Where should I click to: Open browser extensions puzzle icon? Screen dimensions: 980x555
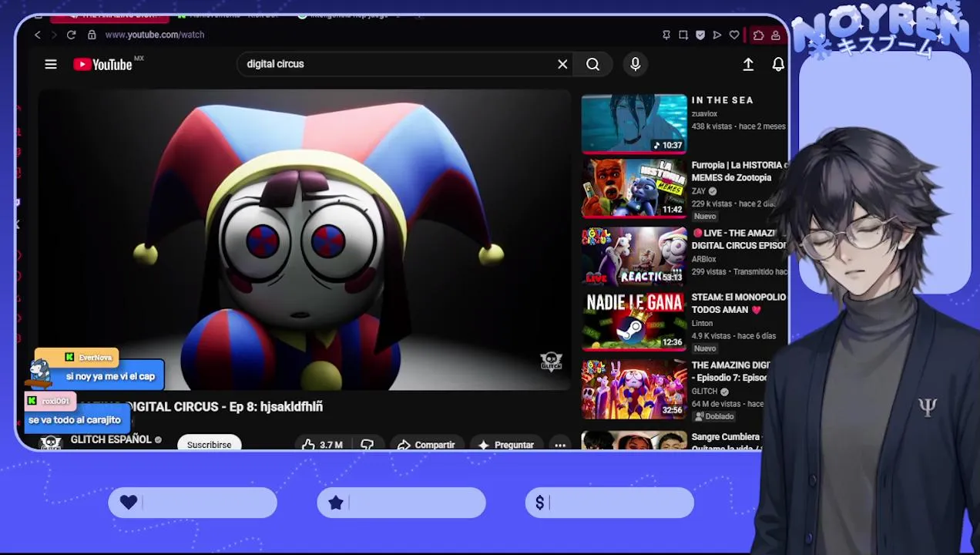[759, 35]
